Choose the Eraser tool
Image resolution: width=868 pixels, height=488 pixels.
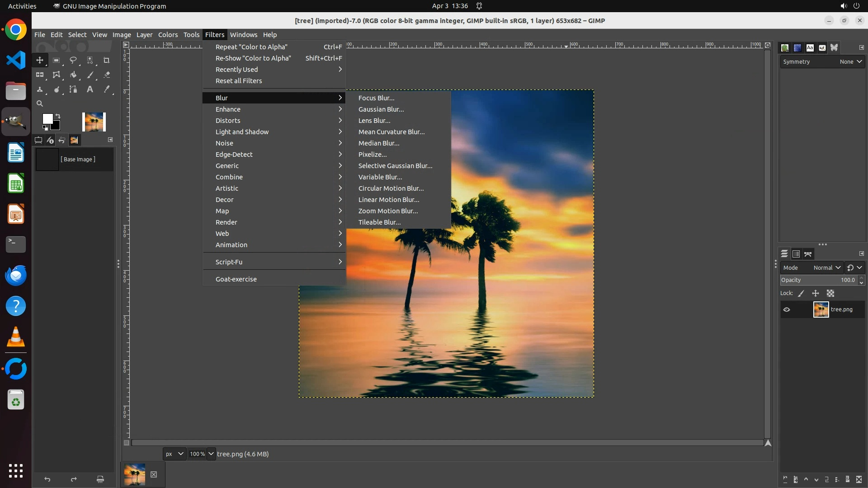pyautogui.click(x=107, y=75)
